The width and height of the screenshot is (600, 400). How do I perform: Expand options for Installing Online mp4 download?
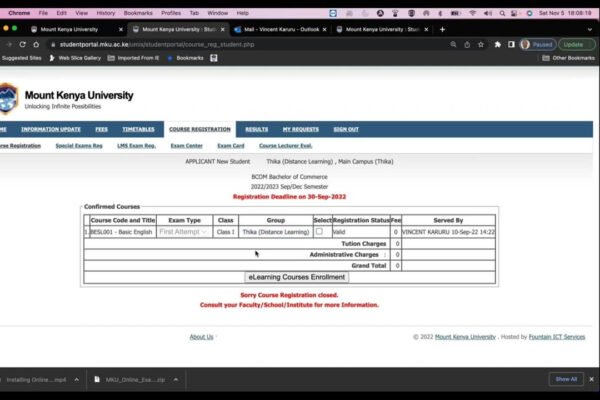pyautogui.click(x=77, y=379)
